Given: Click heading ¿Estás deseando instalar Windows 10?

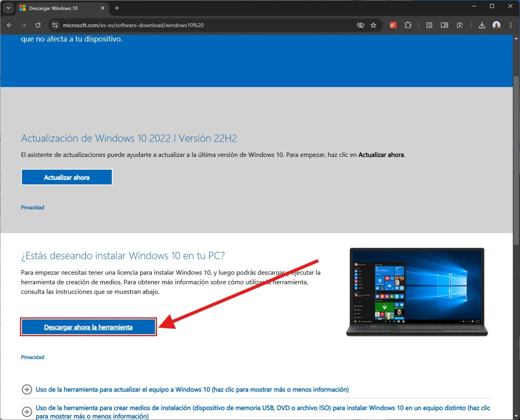Looking at the screenshot, I should tap(123, 256).
